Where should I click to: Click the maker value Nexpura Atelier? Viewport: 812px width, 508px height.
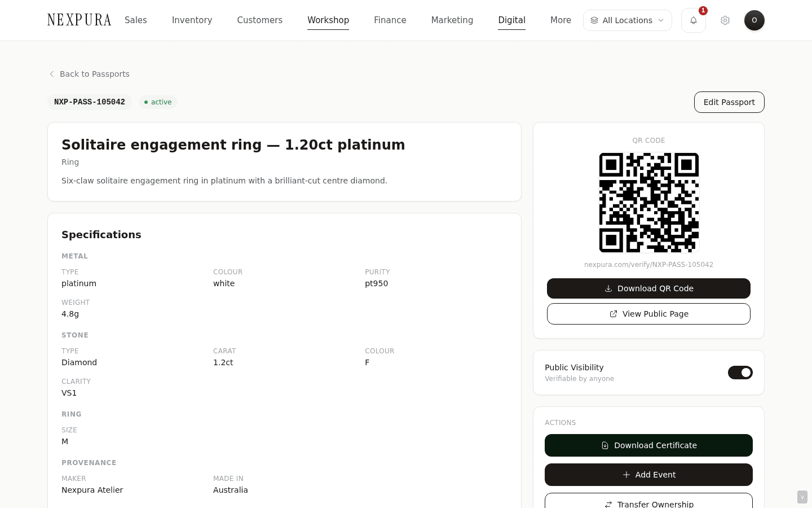92,490
